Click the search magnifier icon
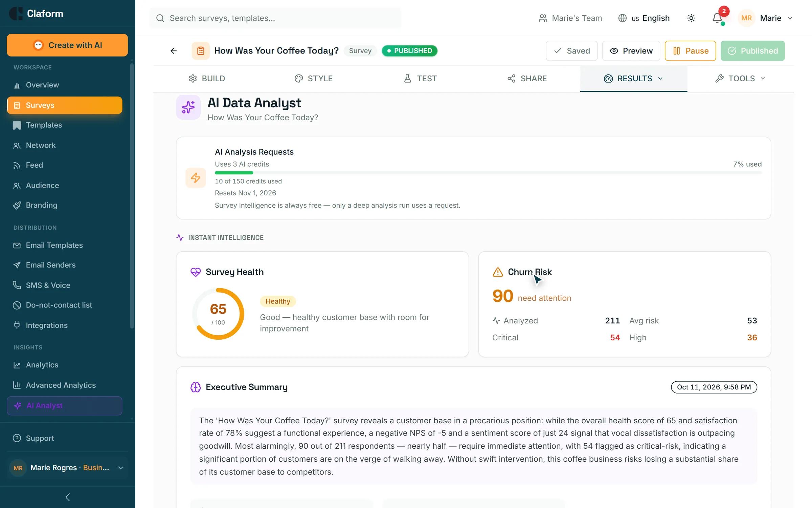The width and height of the screenshot is (812, 508). pyautogui.click(x=160, y=18)
